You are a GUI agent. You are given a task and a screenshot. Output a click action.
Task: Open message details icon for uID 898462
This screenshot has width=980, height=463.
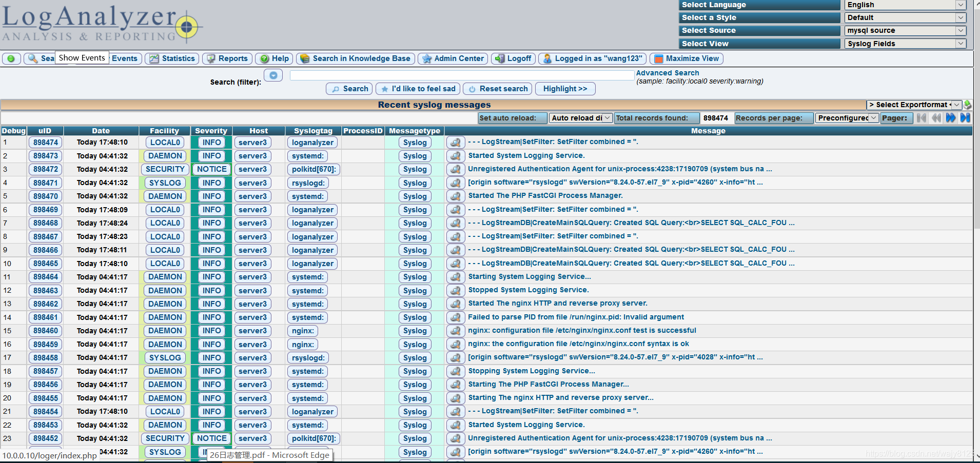point(456,304)
